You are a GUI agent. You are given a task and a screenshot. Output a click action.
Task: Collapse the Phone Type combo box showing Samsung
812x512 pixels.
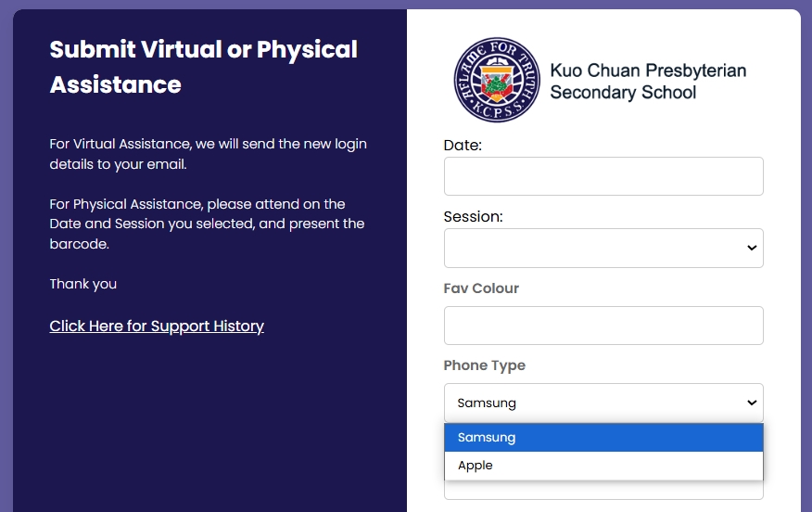603,403
